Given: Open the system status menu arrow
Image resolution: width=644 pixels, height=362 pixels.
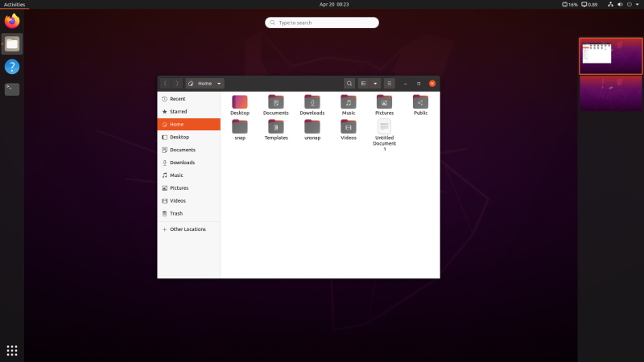Looking at the screenshot, I should pyautogui.click(x=638, y=4).
